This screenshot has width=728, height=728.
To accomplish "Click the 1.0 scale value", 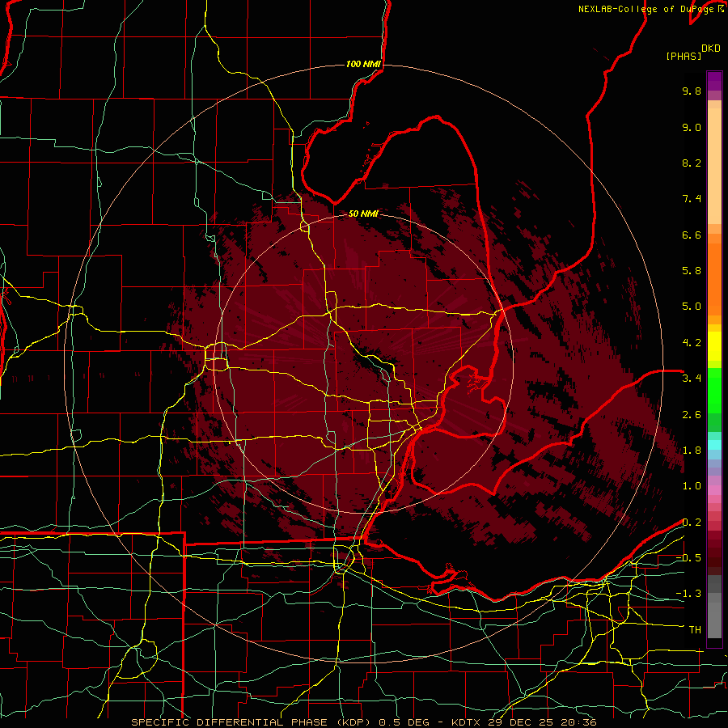I will [x=692, y=486].
